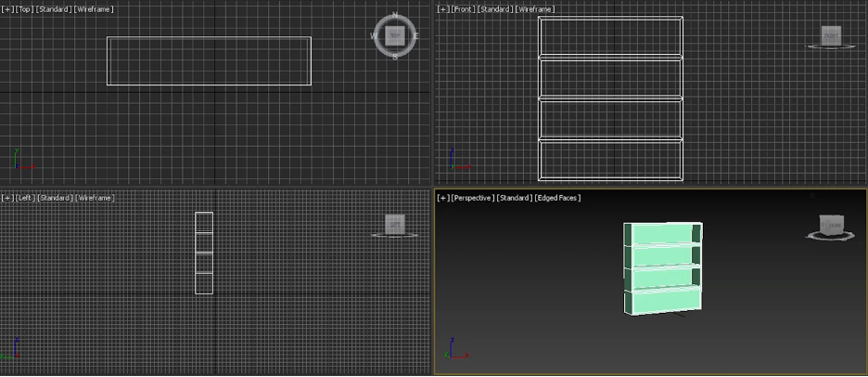Click [Wireframe] label in the Left viewport

click(95, 198)
